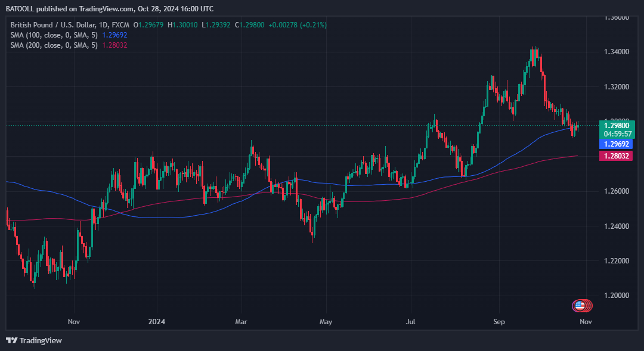Click the red 1.28032 SMA price label

click(x=616, y=156)
